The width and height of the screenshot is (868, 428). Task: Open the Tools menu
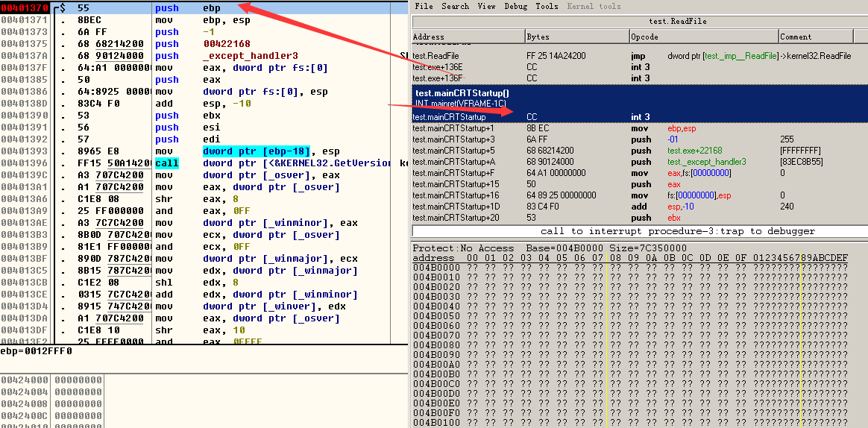coord(547,7)
